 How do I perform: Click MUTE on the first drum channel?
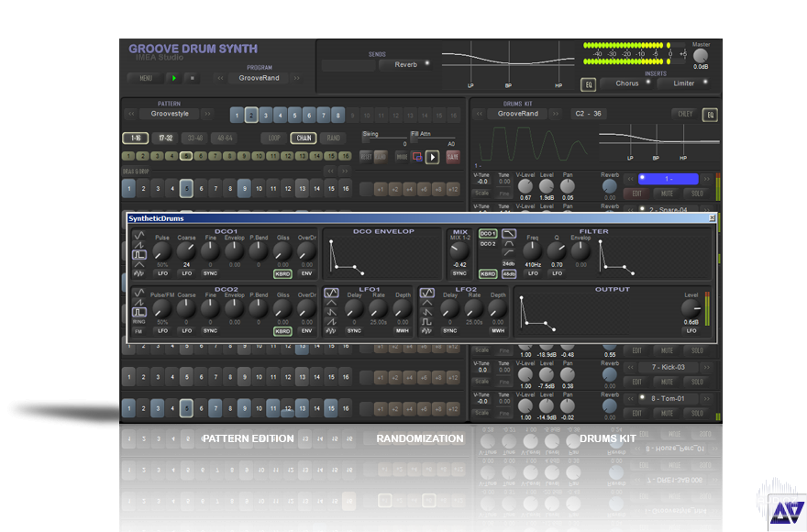668,194
